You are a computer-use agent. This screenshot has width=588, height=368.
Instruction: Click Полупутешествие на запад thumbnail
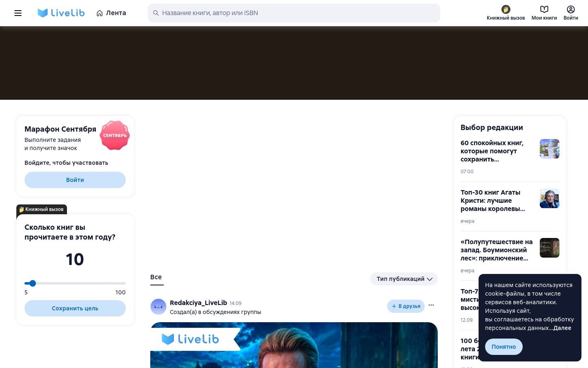tap(550, 248)
